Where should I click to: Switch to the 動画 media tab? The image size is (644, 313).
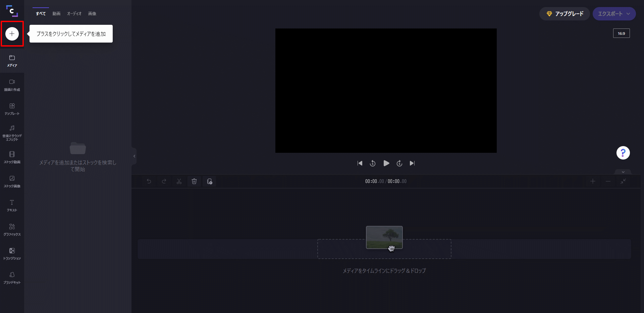pos(56,14)
